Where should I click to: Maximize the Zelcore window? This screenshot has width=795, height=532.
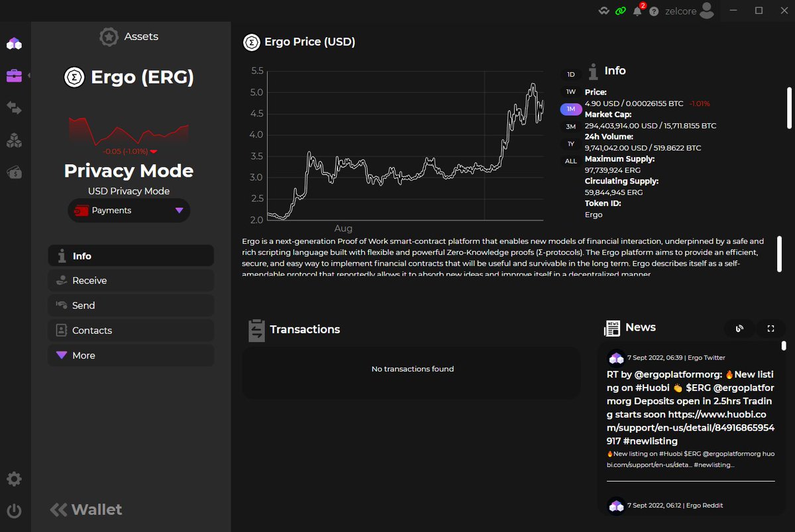[x=759, y=10]
